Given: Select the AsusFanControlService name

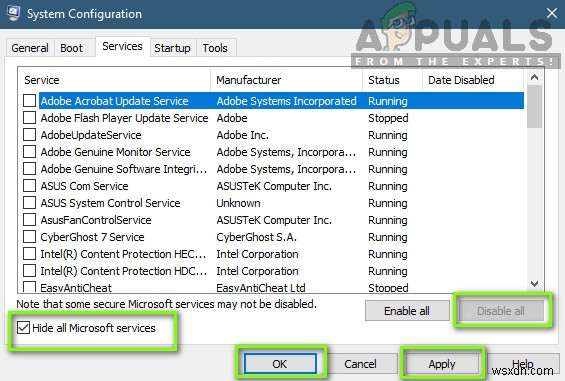Looking at the screenshot, I should coord(96,220).
